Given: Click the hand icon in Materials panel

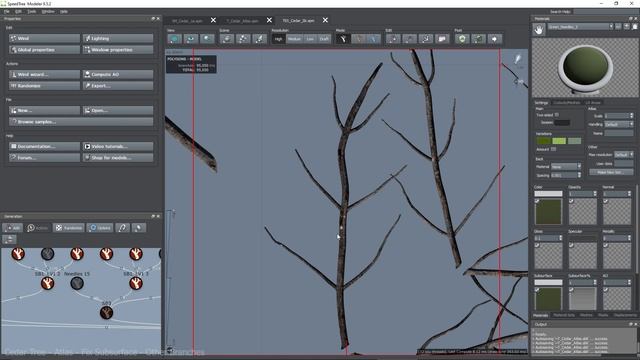Looking at the screenshot, I should click(539, 29).
